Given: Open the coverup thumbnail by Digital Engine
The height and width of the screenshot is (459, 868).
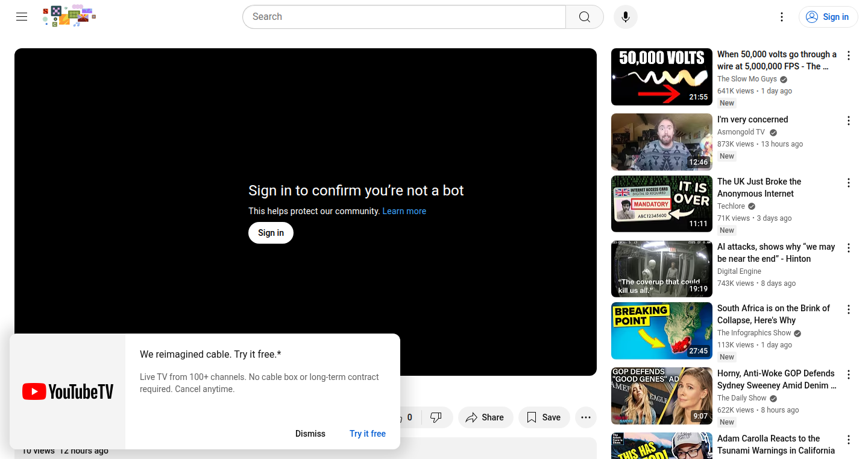Looking at the screenshot, I should coord(662,269).
